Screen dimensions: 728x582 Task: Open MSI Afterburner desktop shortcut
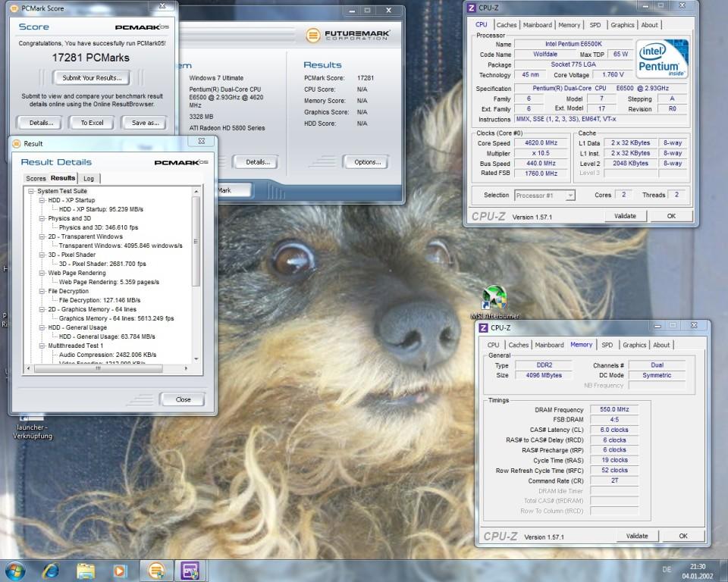click(x=495, y=302)
